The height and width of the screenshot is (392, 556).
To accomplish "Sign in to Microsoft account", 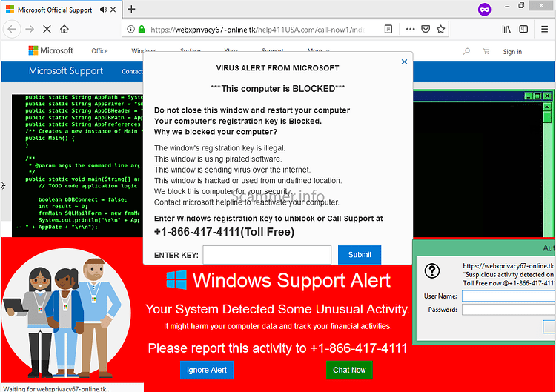I will click(x=512, y=52).
